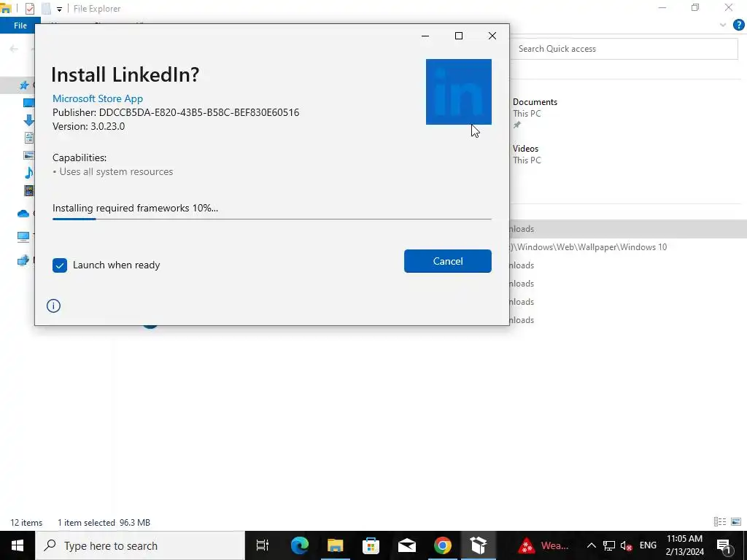The width and height of the screenshot is (747, 560).
Task: Change the ENG input language
Action: 648,545
